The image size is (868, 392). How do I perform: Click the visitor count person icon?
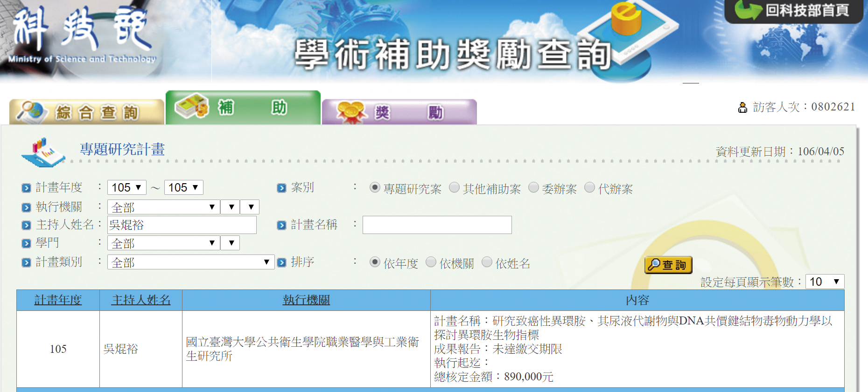click(x=742, y=108)
